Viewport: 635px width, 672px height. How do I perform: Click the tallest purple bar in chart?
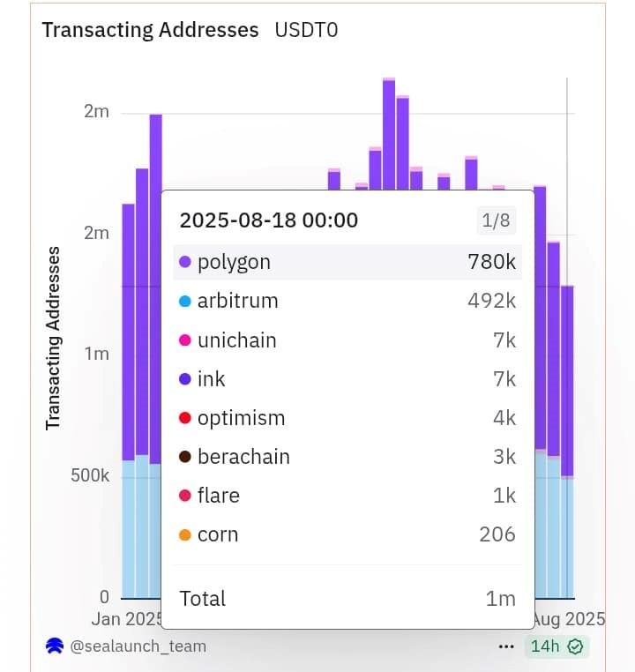pyautogui.click(x=389, y=135)
